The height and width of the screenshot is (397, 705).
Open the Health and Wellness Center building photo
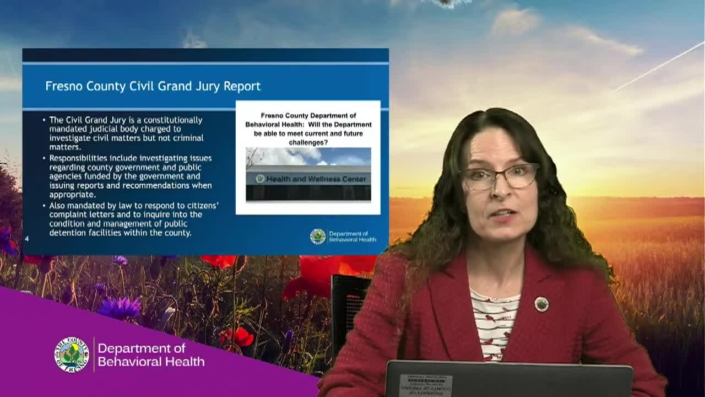(x=308, y=174)
